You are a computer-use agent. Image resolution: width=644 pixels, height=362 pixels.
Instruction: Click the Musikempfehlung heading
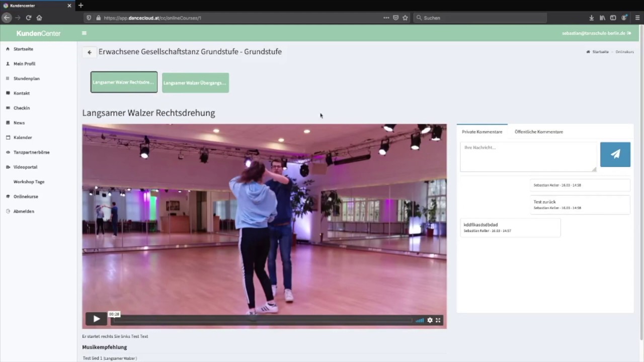[x=105, y=347]
